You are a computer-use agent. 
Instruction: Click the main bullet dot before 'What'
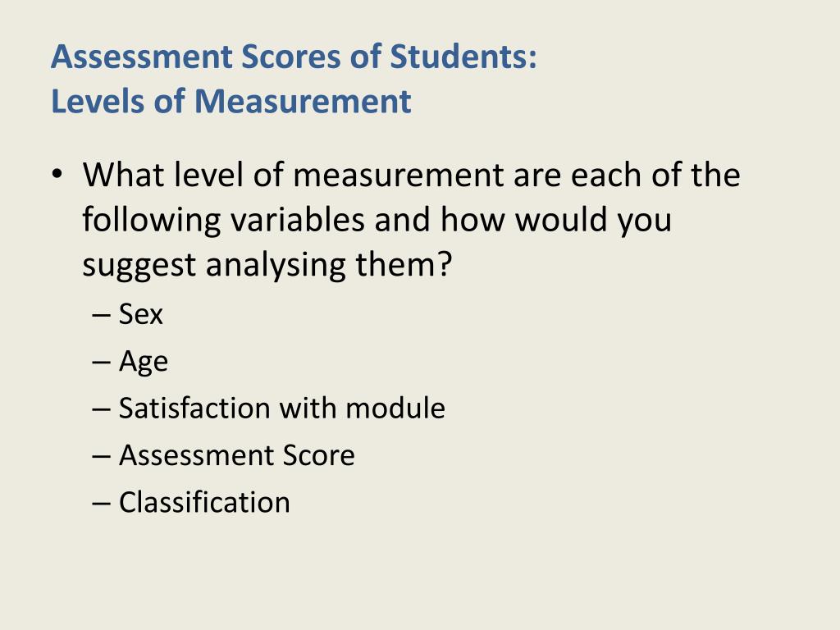[57, 174]
